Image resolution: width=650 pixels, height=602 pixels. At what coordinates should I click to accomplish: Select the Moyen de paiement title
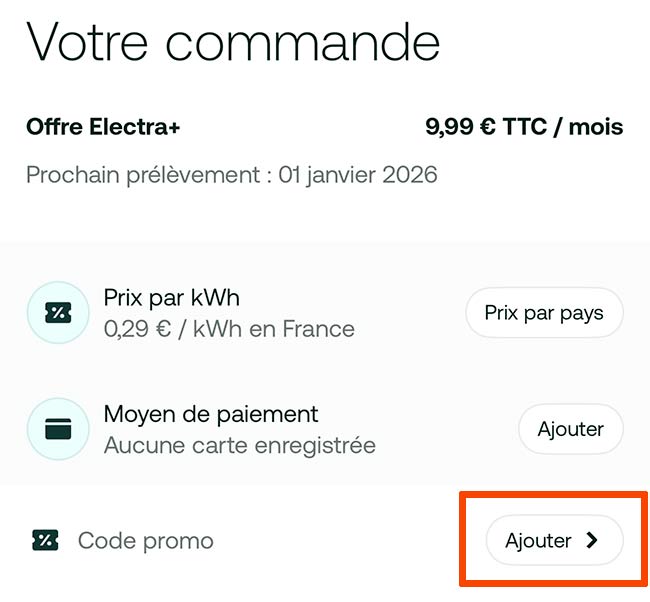click(211, 414)
